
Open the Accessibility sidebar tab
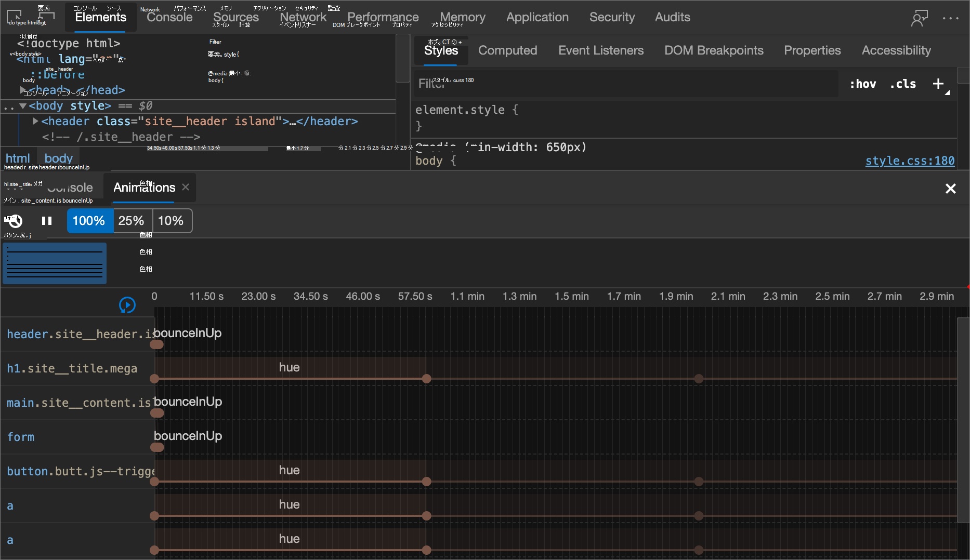pos(896,50)
